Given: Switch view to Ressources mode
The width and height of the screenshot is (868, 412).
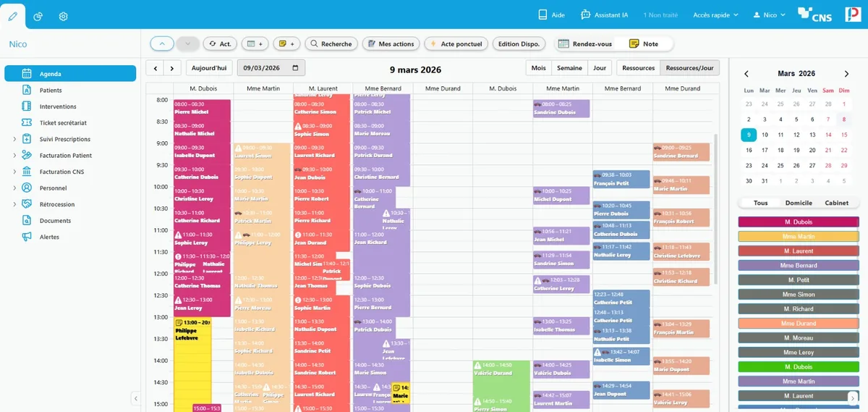Looking at the screenshot, I should coord(638,68).
